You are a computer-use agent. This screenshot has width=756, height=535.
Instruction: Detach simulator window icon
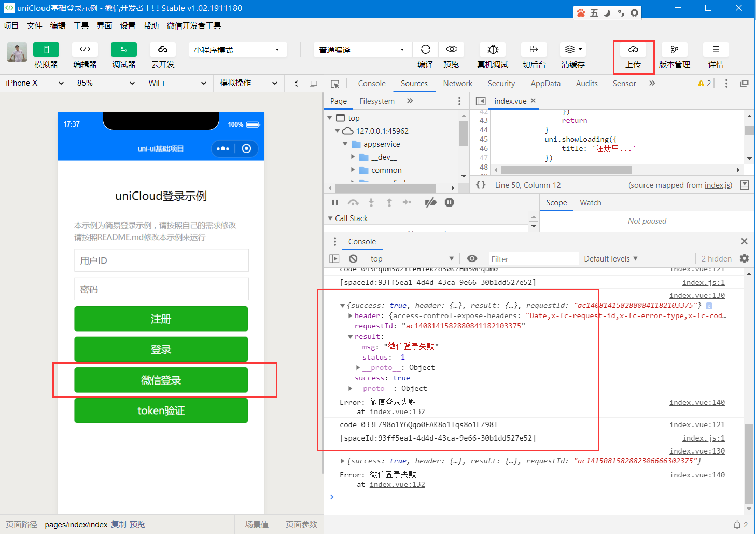click(313, 84)
